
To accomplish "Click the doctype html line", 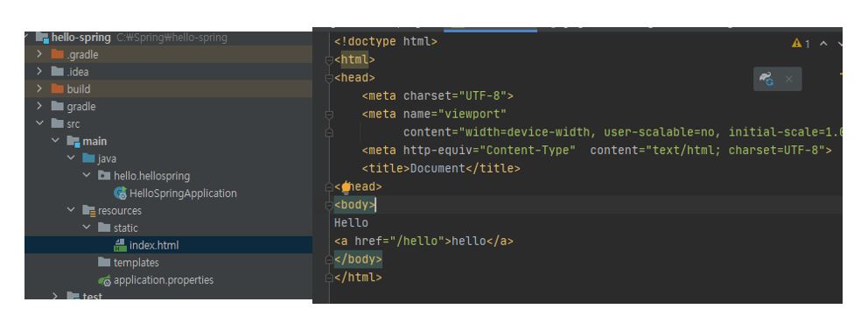I will pos(386,41).
